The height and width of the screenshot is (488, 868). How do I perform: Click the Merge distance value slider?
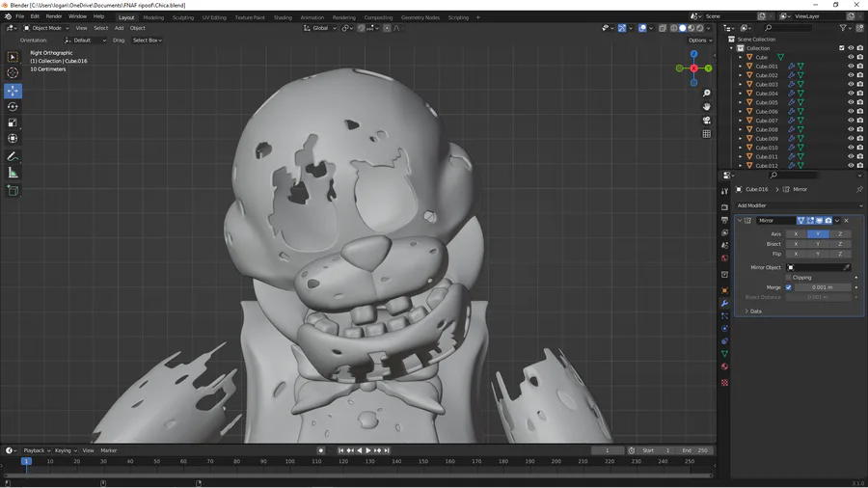pos(823,287)
